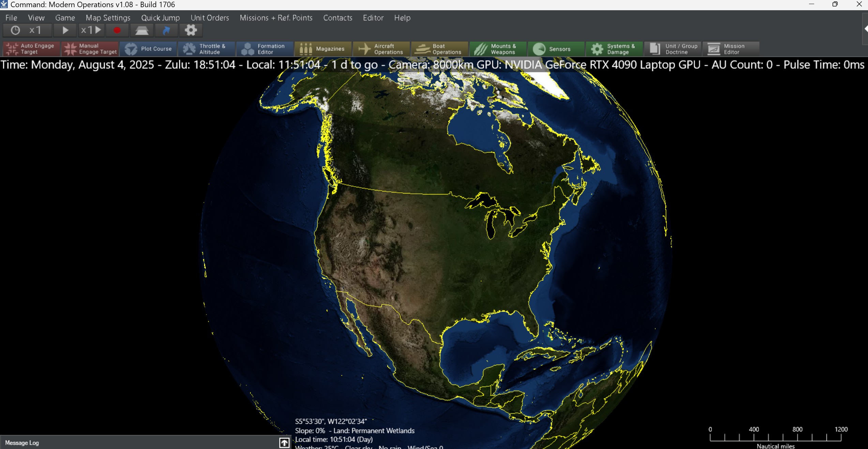Screen dimensions: 868x449
Task: Open Boat Operations window
Action: pos(440,49)
